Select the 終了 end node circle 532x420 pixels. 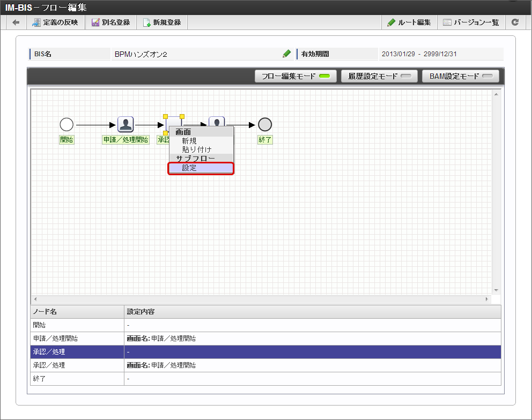point(265,124)
